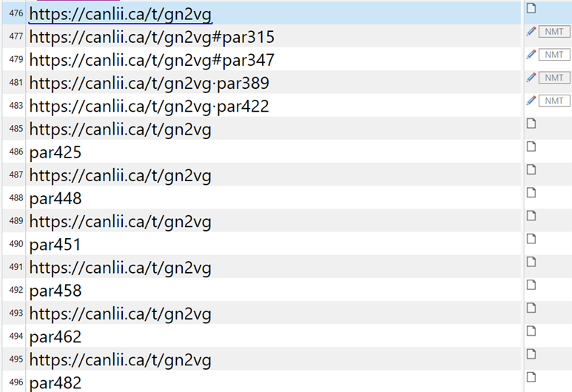
Task: Click the pencil edit icon for segment 479
Action: (x=531, y=55)
